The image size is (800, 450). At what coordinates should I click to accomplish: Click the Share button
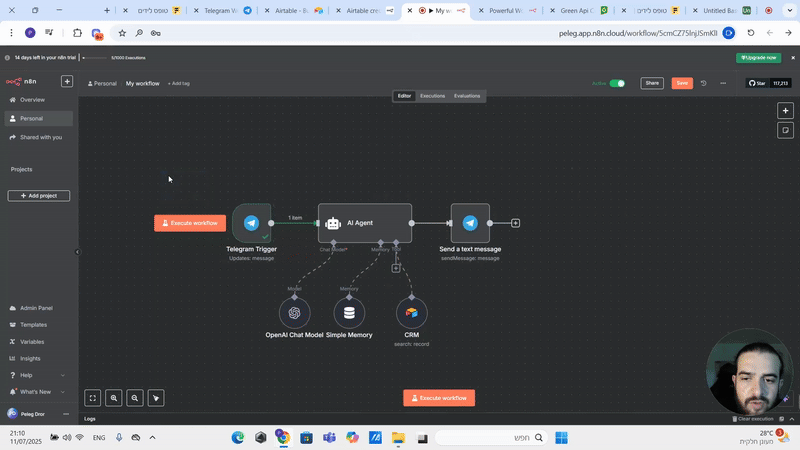pyautogui.click(x=652, y=83)
